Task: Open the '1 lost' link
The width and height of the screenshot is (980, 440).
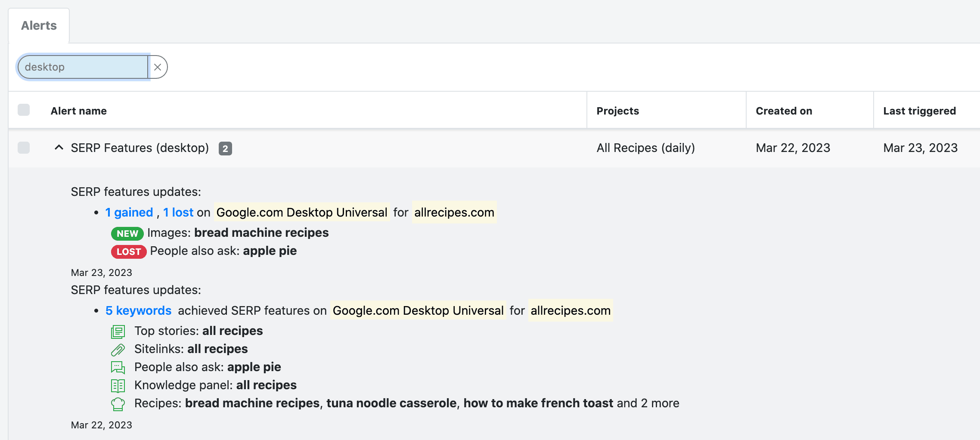Action: point(178,212)
